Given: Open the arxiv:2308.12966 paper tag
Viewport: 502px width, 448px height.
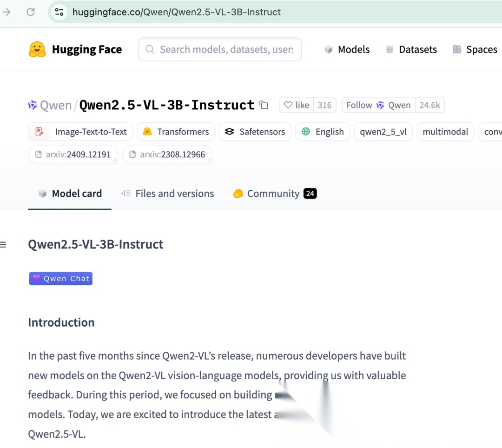Looking at the screenshot, I should 167,154.
